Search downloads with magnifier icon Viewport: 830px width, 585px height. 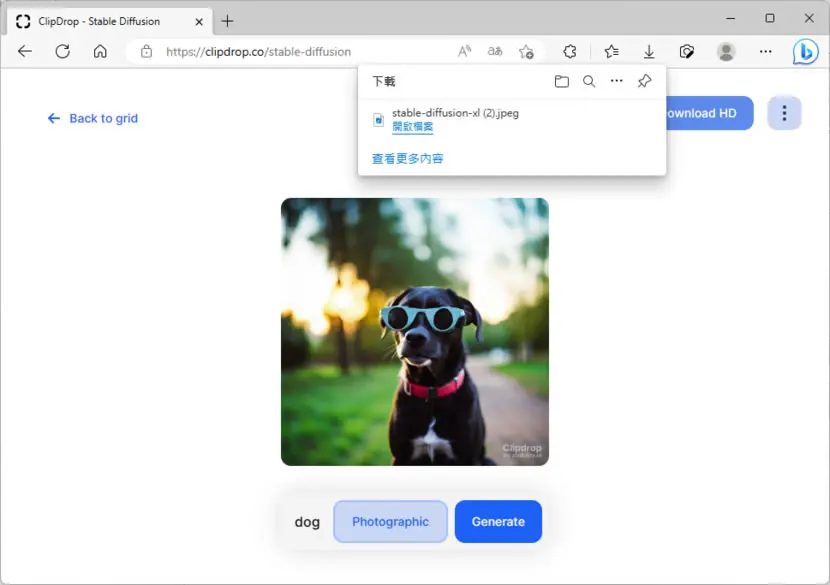tap(589, 82)
